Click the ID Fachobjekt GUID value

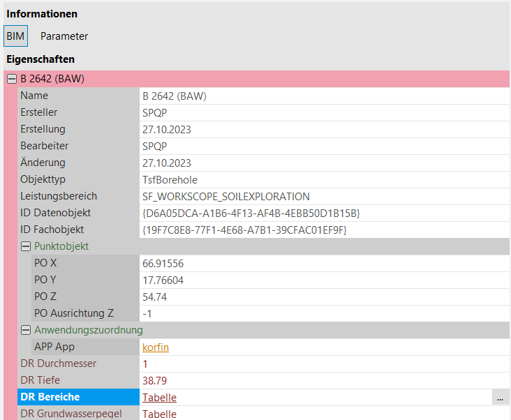(x=244, y=230)
